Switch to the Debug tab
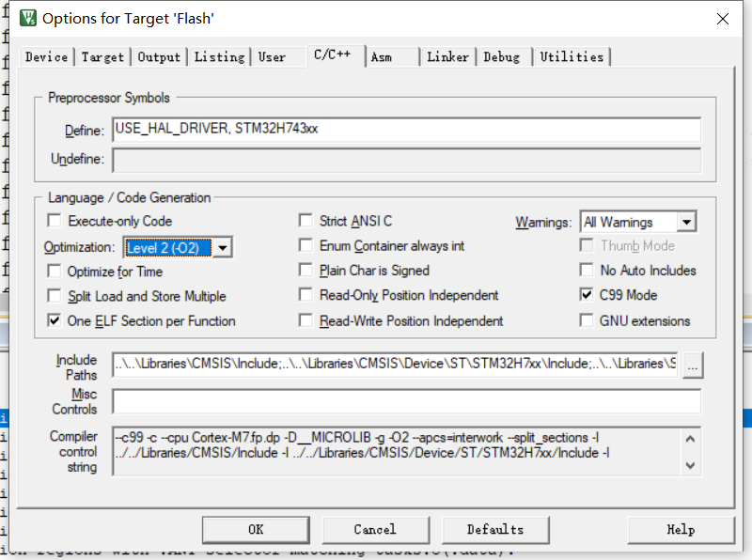Image resolution: width=752 pixels, height=560 pixels. (x=502, y=57)
